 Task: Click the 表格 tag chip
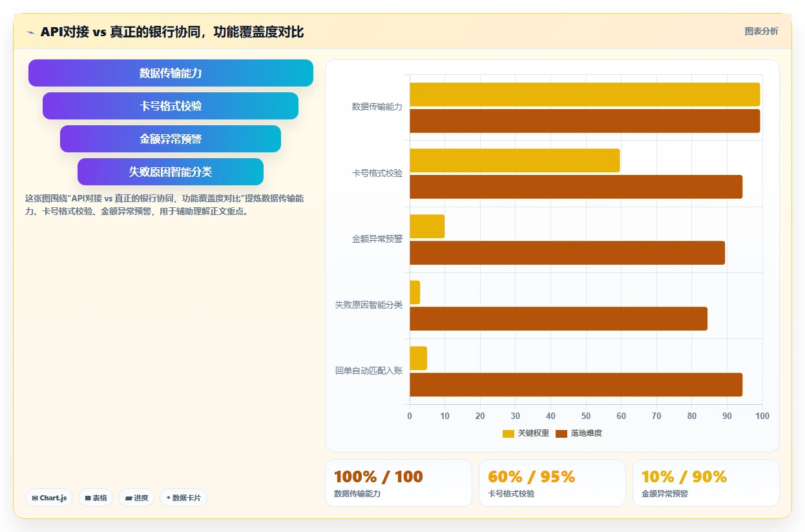click(x=96, y=498)
